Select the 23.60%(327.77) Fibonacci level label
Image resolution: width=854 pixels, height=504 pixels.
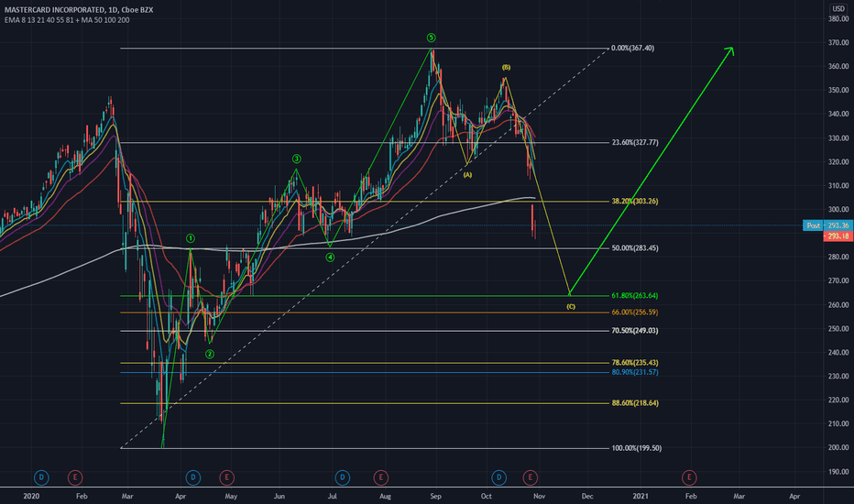pos(635,142)
